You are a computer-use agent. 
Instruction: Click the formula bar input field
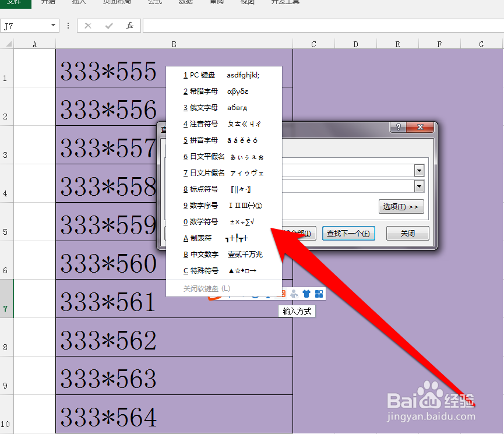coord(323,26)
